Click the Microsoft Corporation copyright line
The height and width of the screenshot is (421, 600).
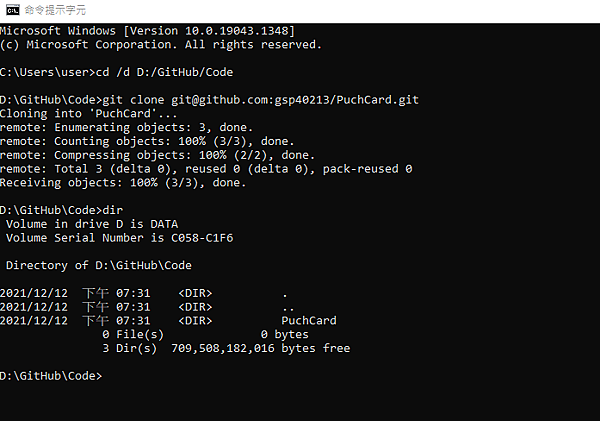coord(161,45)
